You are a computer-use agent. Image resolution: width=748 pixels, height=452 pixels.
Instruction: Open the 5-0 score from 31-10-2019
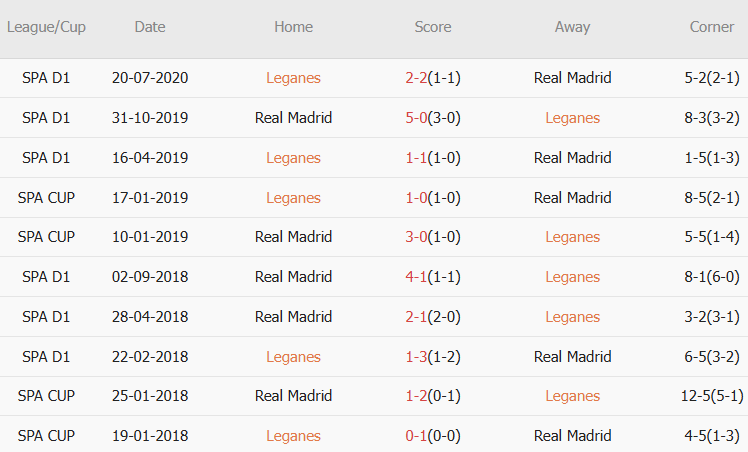coord(416,118)
